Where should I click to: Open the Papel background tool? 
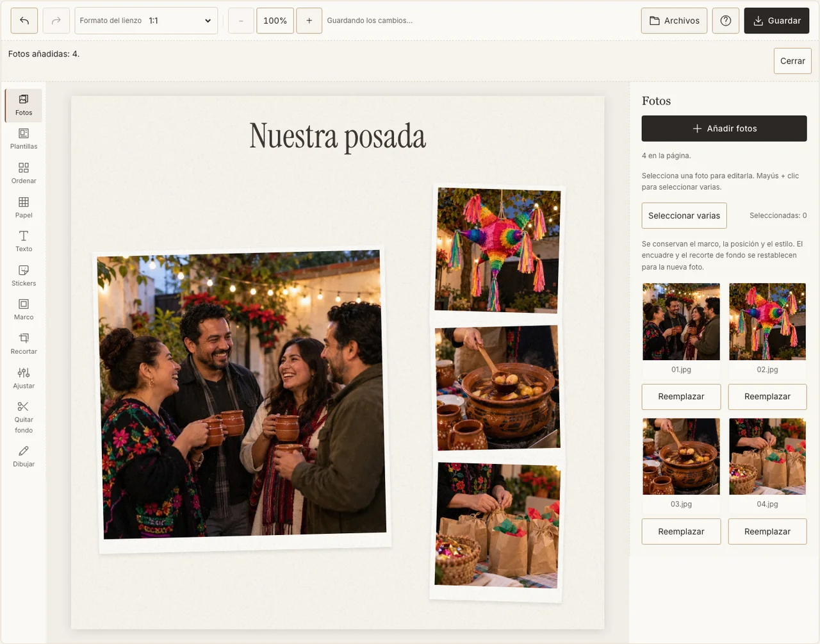[24, 208]
